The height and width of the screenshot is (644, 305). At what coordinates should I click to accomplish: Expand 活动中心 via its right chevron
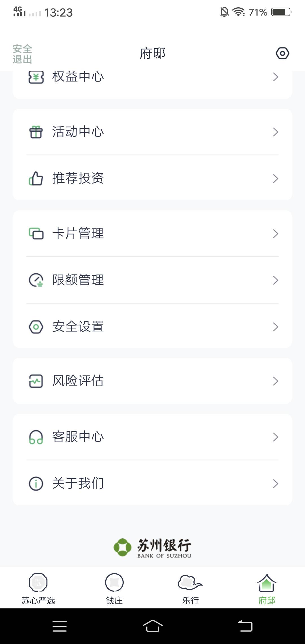point(276,132)
